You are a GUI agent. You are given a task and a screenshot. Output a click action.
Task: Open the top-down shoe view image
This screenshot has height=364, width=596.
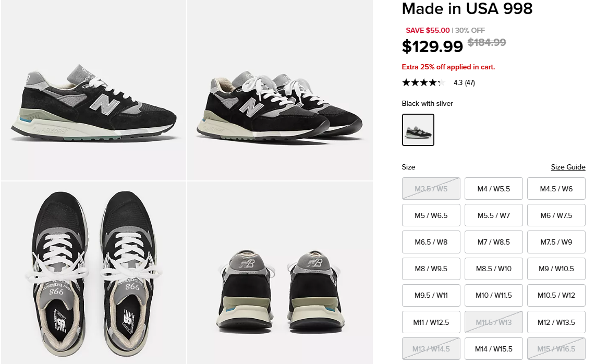pos(93,272)
